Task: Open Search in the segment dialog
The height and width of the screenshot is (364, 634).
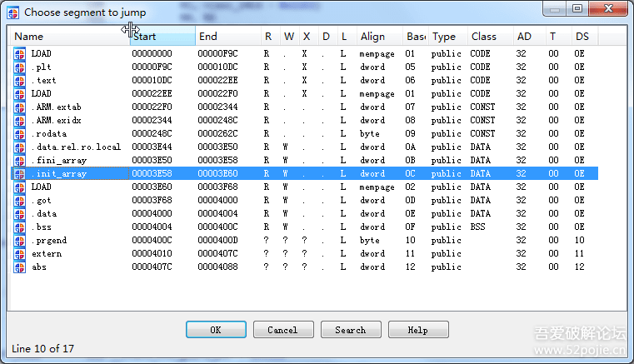Action: 351,330
